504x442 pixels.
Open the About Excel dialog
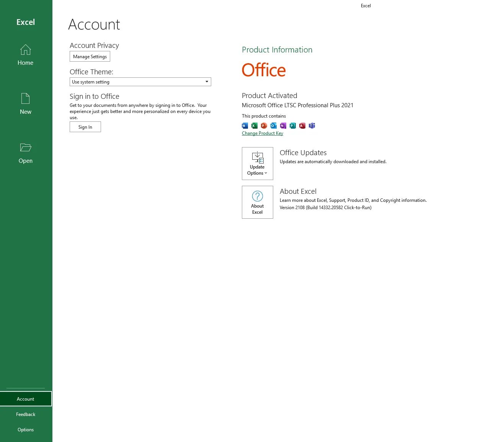point(258,202)
